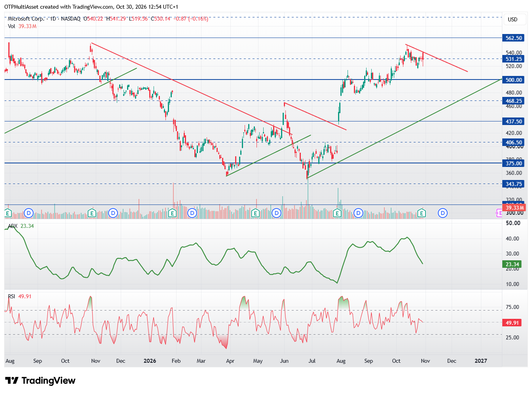Click the dividend marker in November 2025
The image size is (532, 394).
tap(113, 213)
